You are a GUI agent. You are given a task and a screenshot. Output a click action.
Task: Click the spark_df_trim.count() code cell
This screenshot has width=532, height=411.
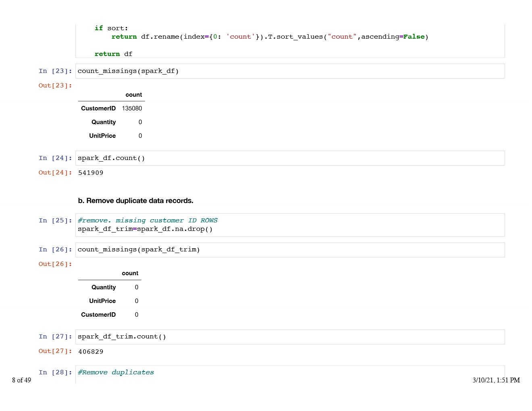point(289,337)
